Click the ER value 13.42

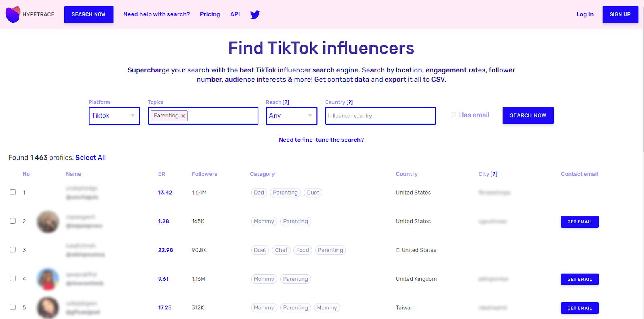click(165, 193)
